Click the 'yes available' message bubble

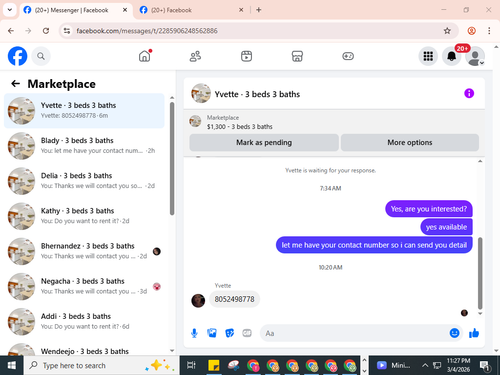coord(446,227)
